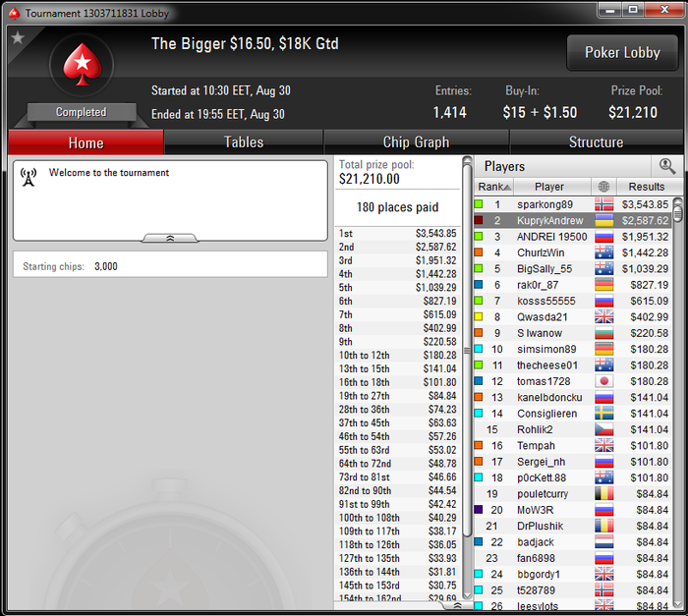This screenshot has height=616, width=688.
Task: Open the Chip Graph tab
Action: tap(416, 142)
